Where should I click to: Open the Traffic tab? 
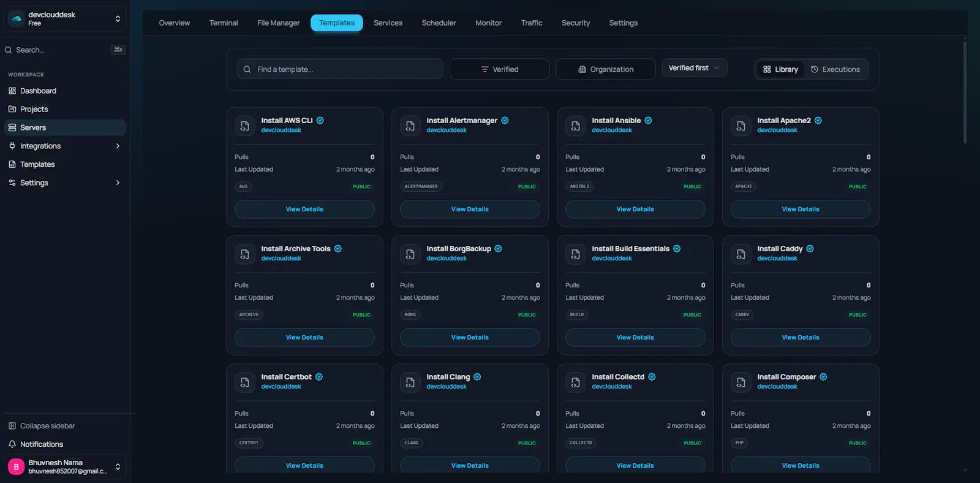tap(532, 23)
